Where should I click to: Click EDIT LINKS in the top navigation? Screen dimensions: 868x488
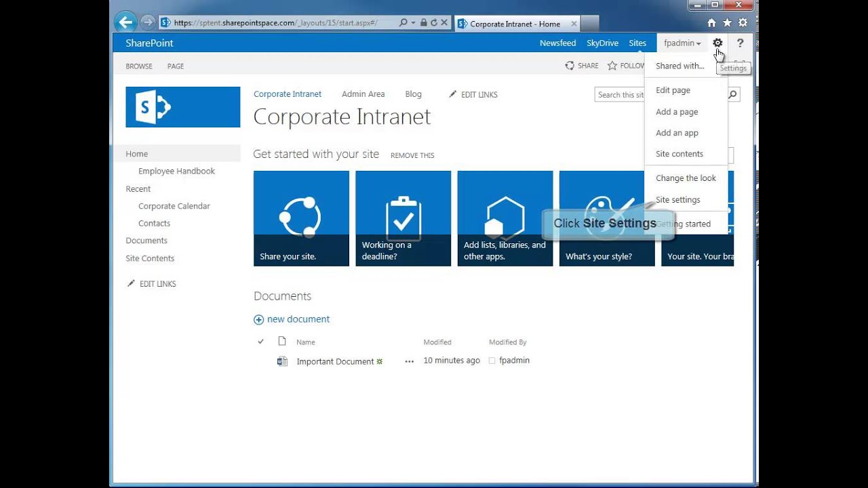(x=473, y=94)
